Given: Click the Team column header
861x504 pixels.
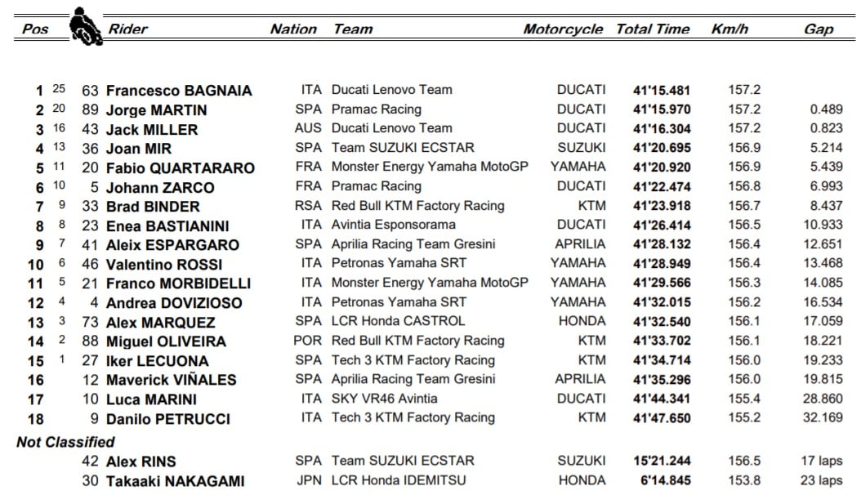Looking at the screenshot, I should [x=353, y=29].
